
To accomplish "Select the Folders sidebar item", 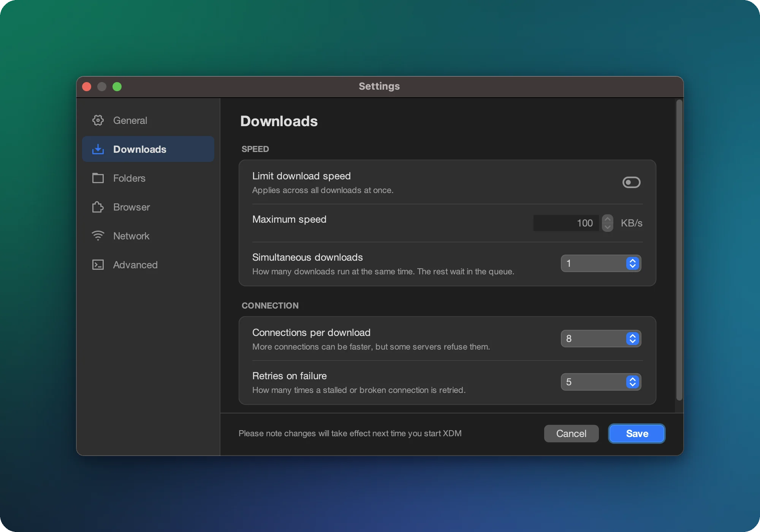I will click(x=148, y=178).
